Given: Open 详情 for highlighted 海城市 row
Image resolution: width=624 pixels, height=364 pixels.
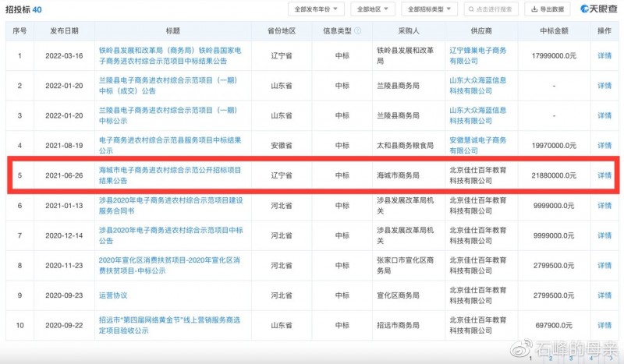Looking at the screenshot, I should [x=604, y=175].
